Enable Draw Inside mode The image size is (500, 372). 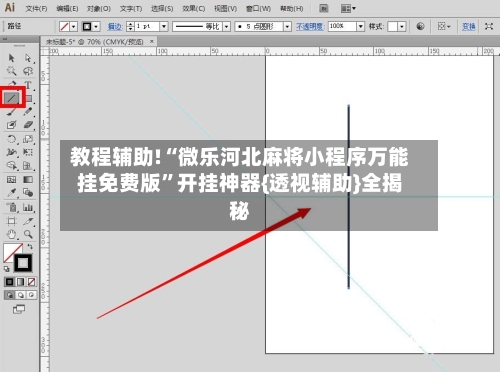[31, 295]
